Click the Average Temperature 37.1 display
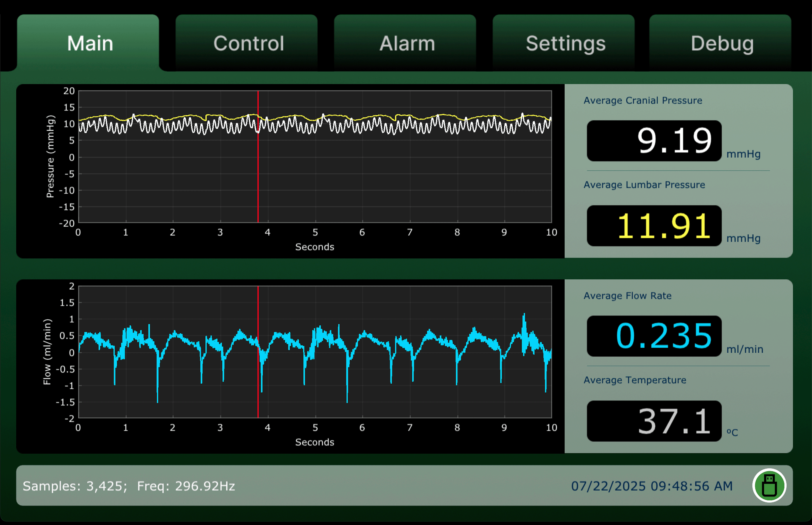 point(654,421)
